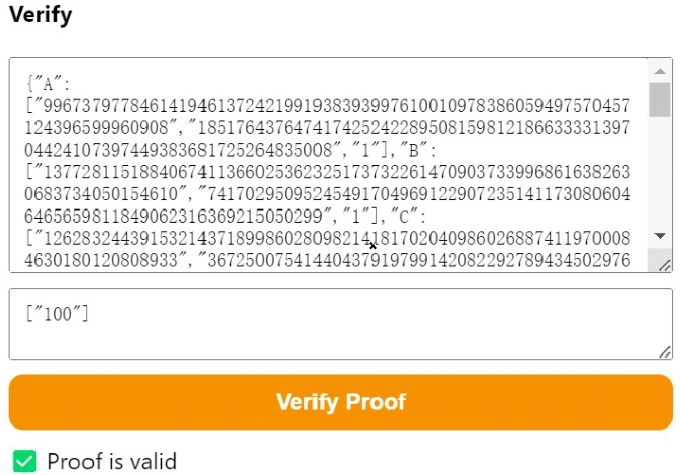Click the proof line starting with 99673797

(327, 106)
